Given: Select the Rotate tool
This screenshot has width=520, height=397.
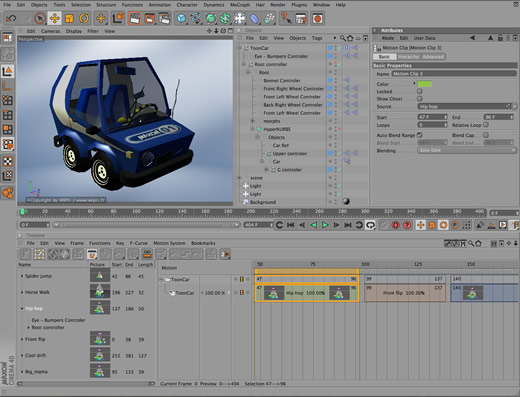Looking at the screenshot, I should pyautogui.click(x=84, y=18).
